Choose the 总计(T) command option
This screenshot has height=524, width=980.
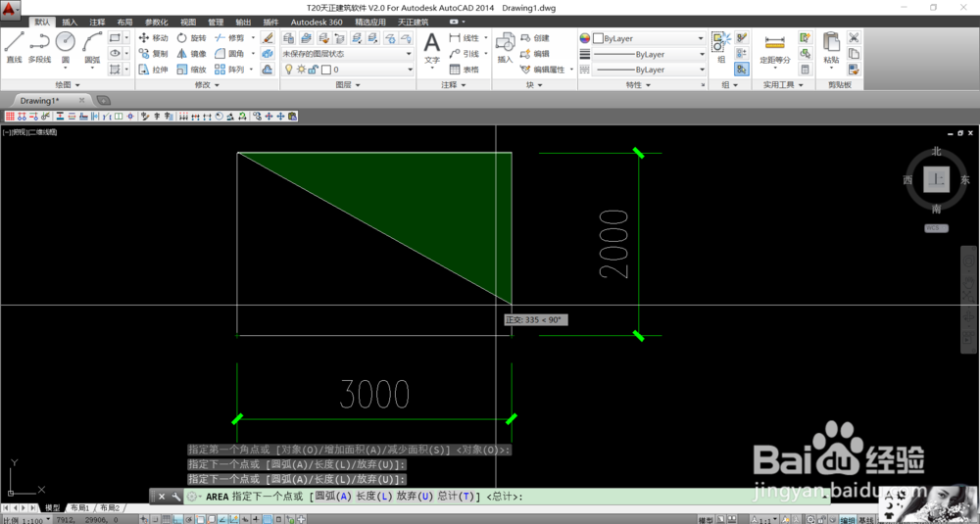[455, 497]
